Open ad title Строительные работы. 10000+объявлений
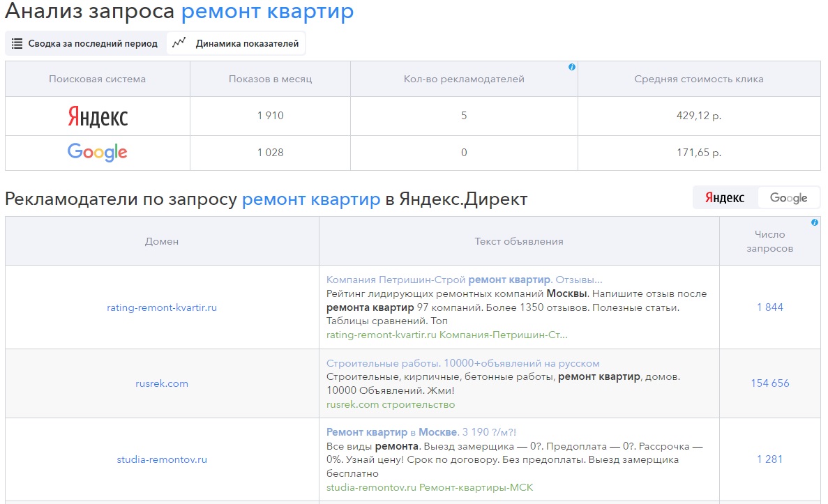 pyautogui.click(x=462, y=363)
